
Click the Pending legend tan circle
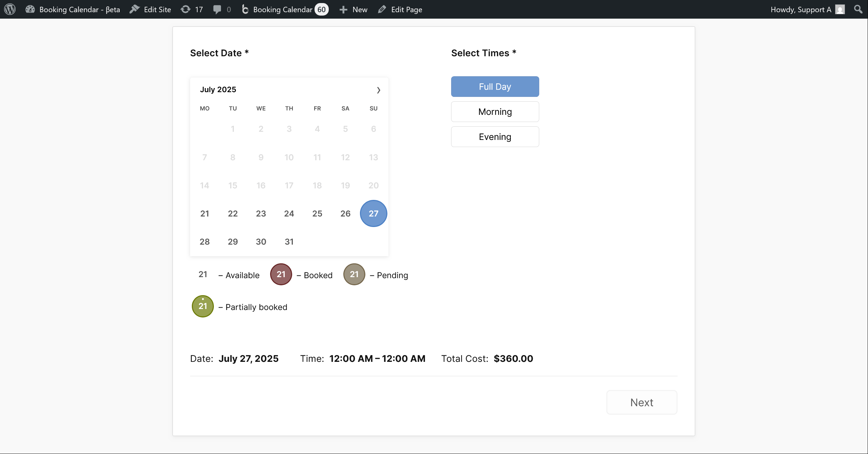click(x=354, y=274)
